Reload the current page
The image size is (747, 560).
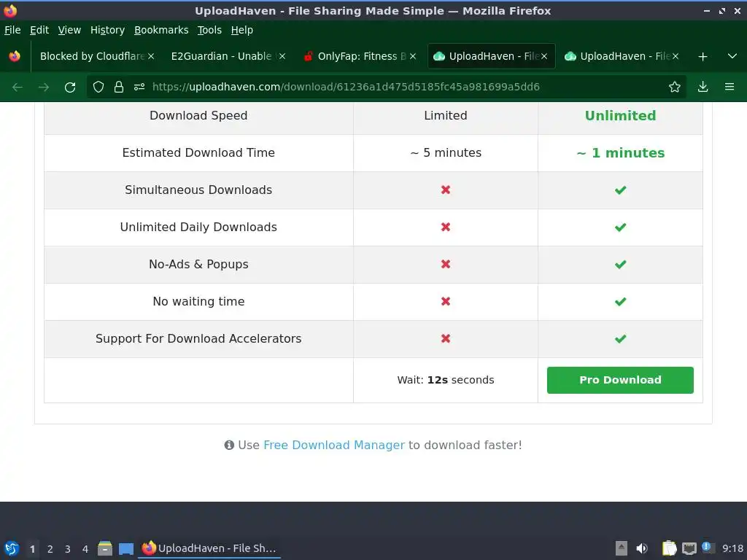[x=70, y=87]
